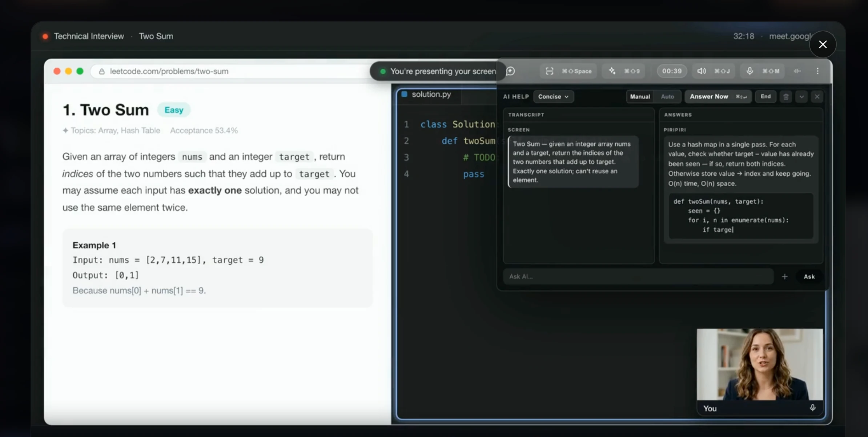Click the 32:18 meeting time text
This screenshot has width=868, height=437.
pyautogui.click(x=744, y=36)
